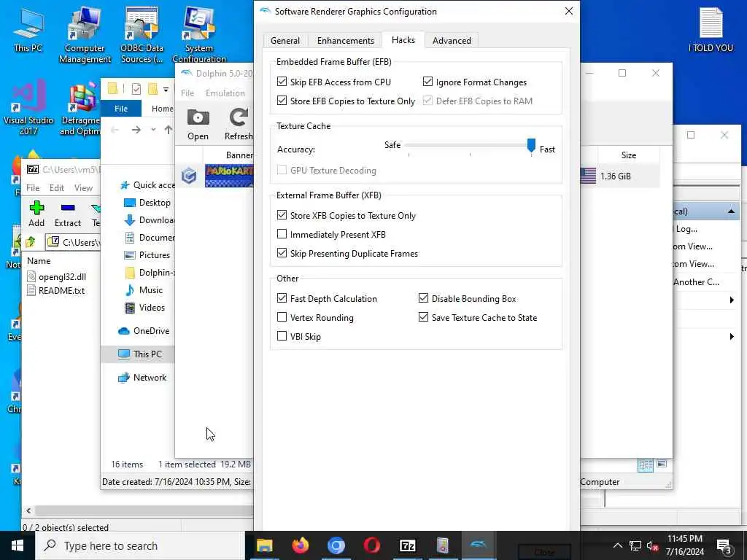The height and width of the screenshot is (560, 747).
Task: Open the blue ring browser icon in taskbar
Action: click(x=336, y=545)
